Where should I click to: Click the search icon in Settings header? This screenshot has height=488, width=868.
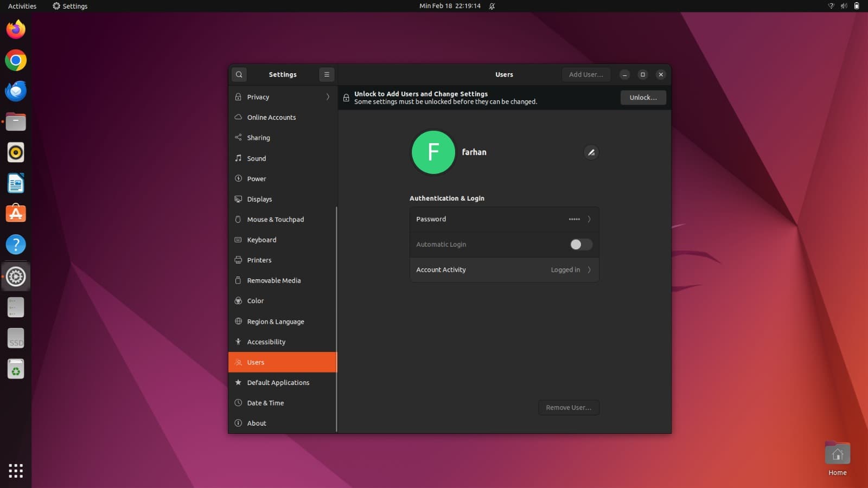[x=239, y=74]
